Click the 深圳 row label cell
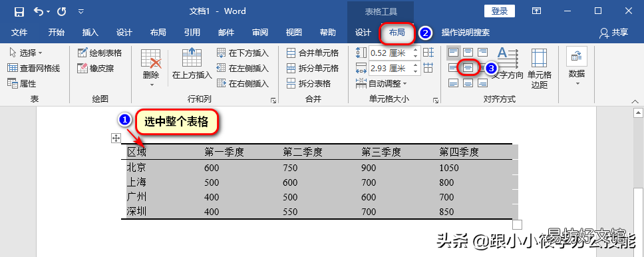 pyautogui.click(x=136, y=211)
